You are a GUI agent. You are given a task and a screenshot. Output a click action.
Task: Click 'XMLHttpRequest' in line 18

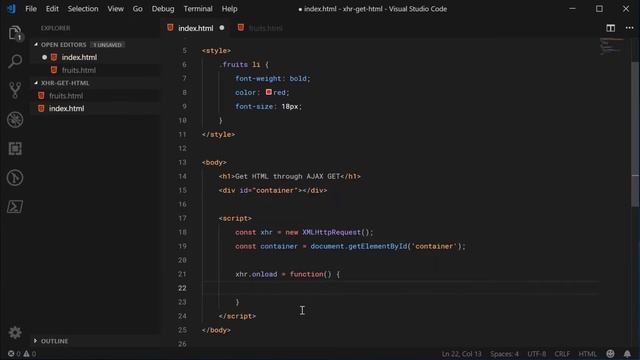[x=331, y=232]
